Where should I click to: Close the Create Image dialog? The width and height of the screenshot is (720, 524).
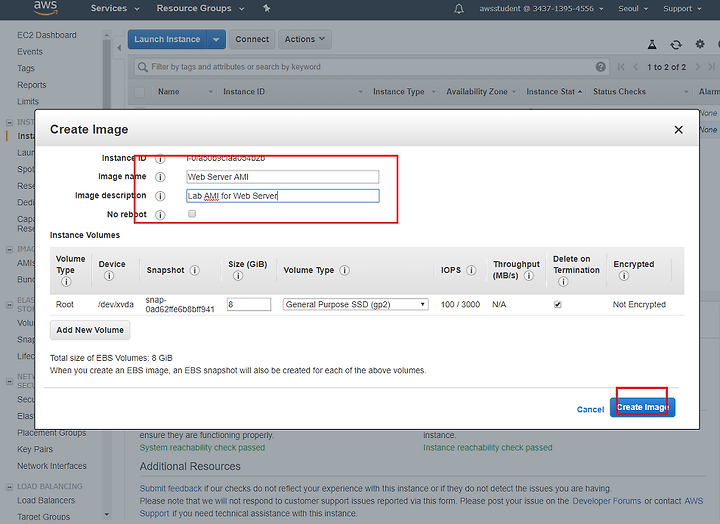pos(678,130)
